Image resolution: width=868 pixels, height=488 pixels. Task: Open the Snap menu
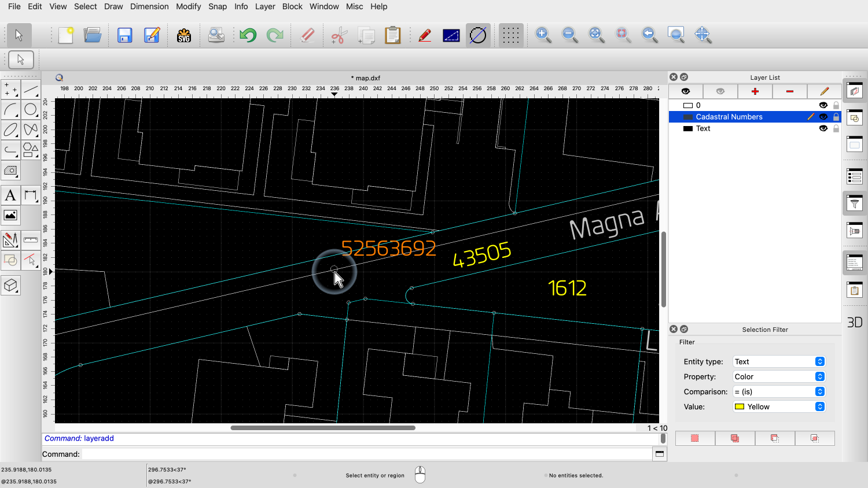218,6
